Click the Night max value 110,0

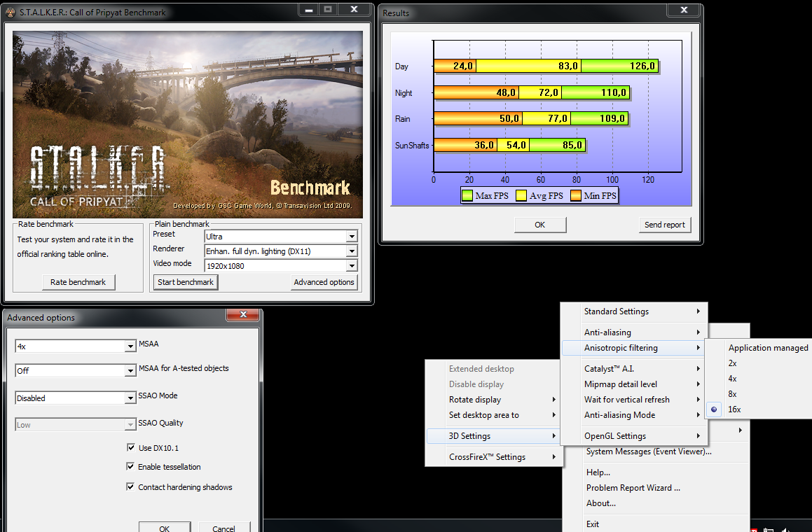pos(614,92)
